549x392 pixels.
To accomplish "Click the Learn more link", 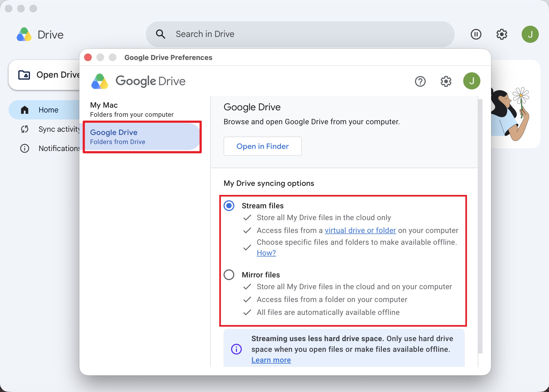I will tap(271, 360).
